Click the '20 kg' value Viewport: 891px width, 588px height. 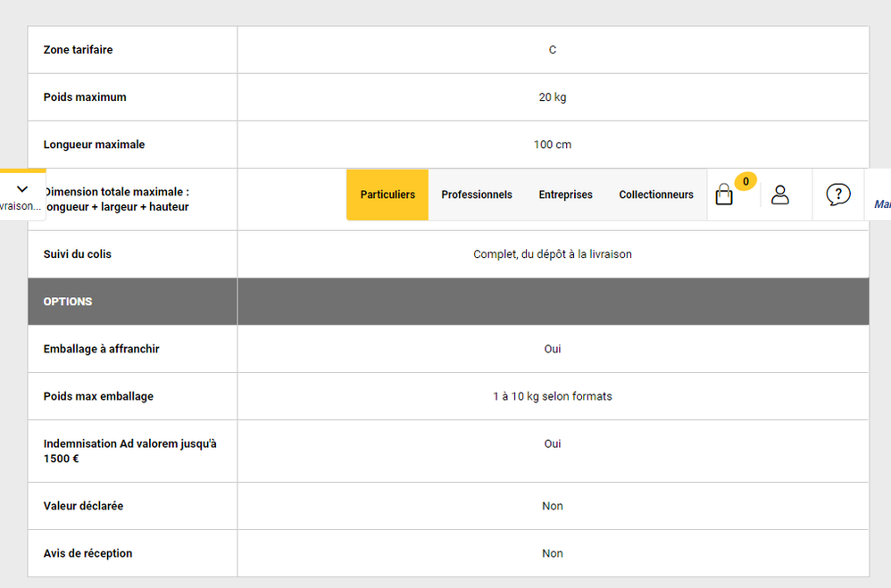coord(553,97)
